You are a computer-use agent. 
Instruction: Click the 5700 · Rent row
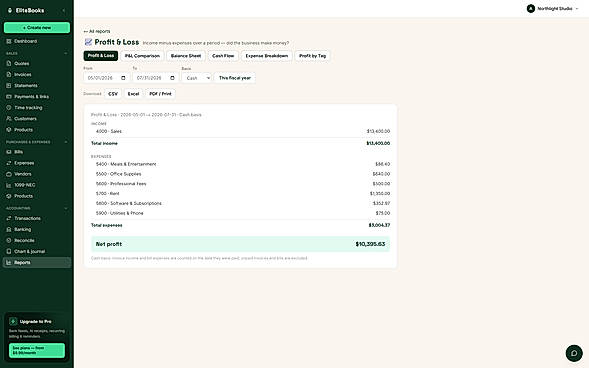point(240,193)
